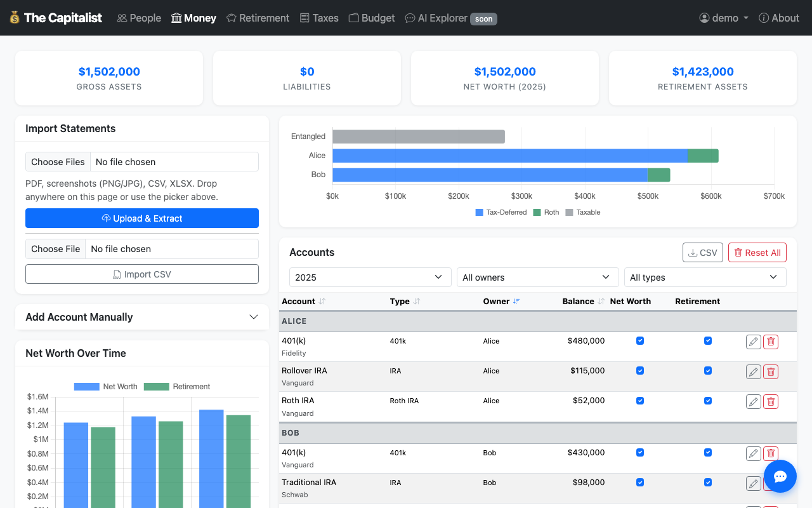Toggle Retirement checkbox for Alice's Roth IRA

click(x=708, y=401)
